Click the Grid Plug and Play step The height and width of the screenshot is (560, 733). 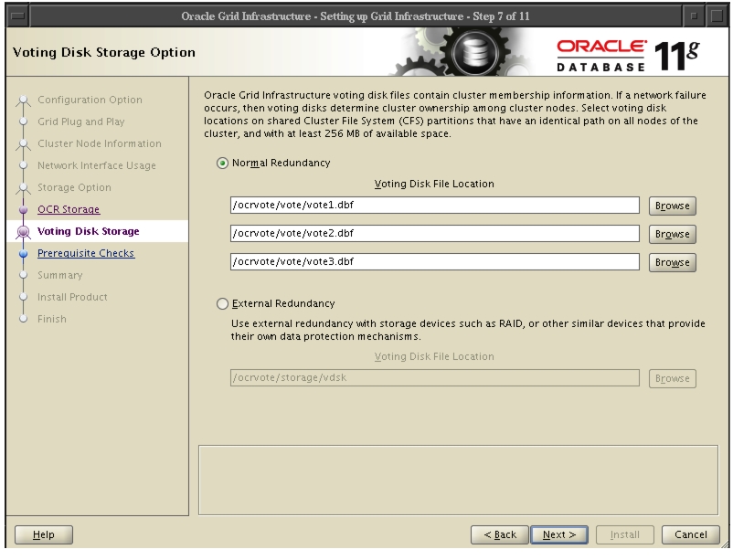pyautogui.click(x=80, y=122)
